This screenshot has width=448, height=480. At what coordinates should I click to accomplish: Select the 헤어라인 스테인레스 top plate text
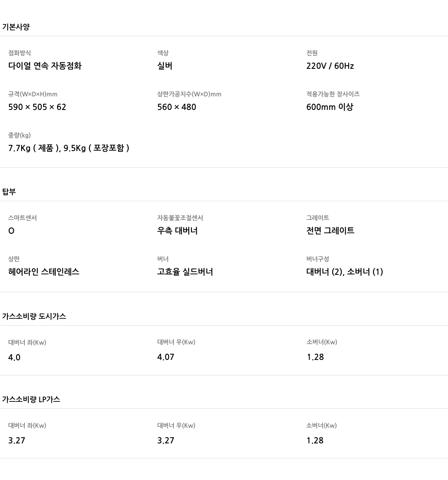(x=44, y=272)
